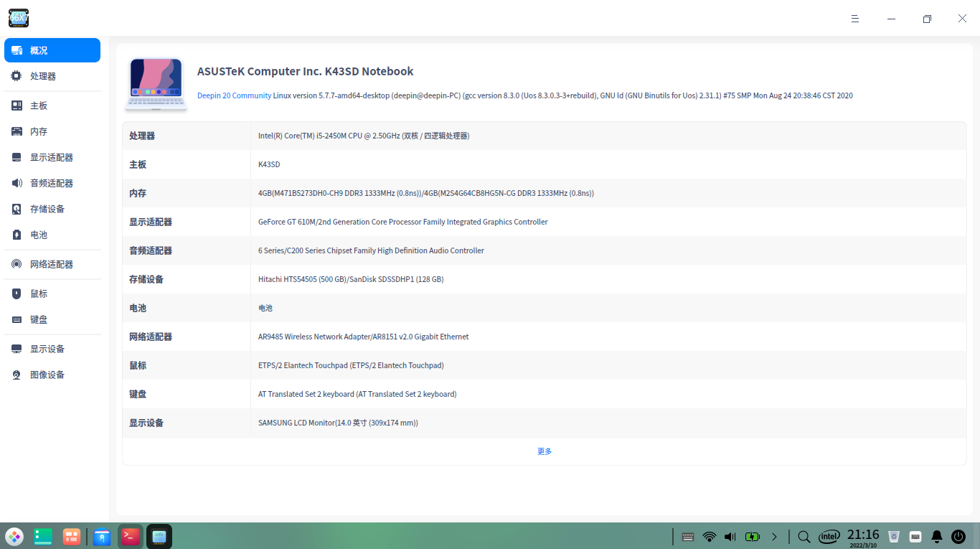Click 更多 to show more devices
Viewport: 980px width, 549px height.
[x=545, y=451]
